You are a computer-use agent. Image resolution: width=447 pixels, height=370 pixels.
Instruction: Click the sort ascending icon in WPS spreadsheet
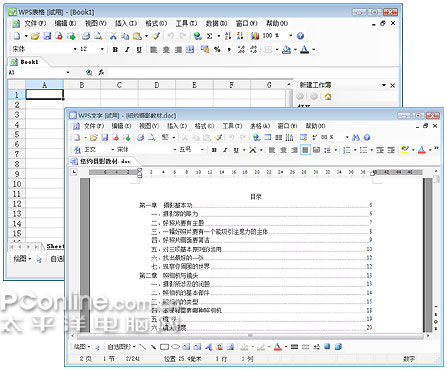(x=228, y=36)
